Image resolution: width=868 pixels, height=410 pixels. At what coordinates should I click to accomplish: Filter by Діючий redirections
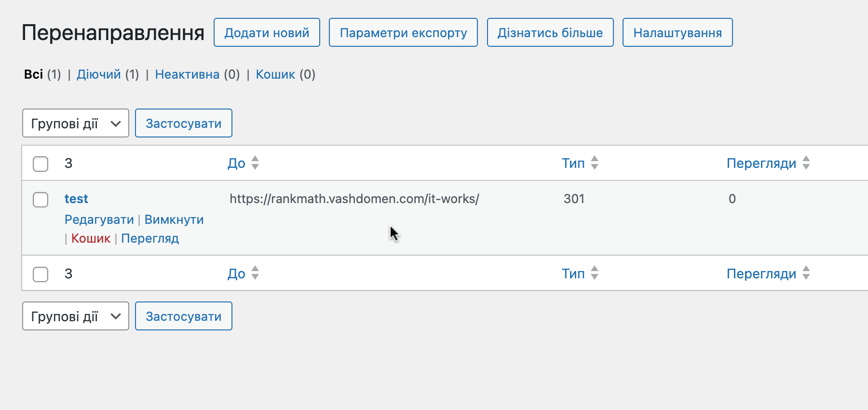tap(99, 74)
